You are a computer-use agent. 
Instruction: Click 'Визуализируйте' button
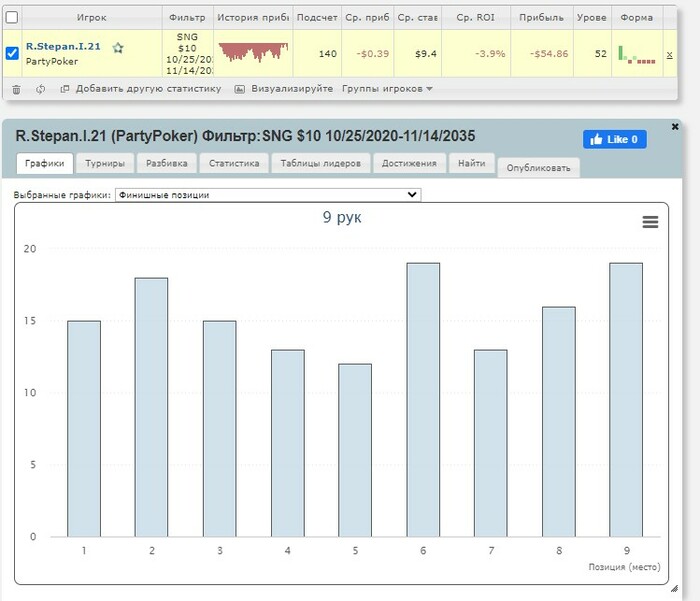pos(284,89)
